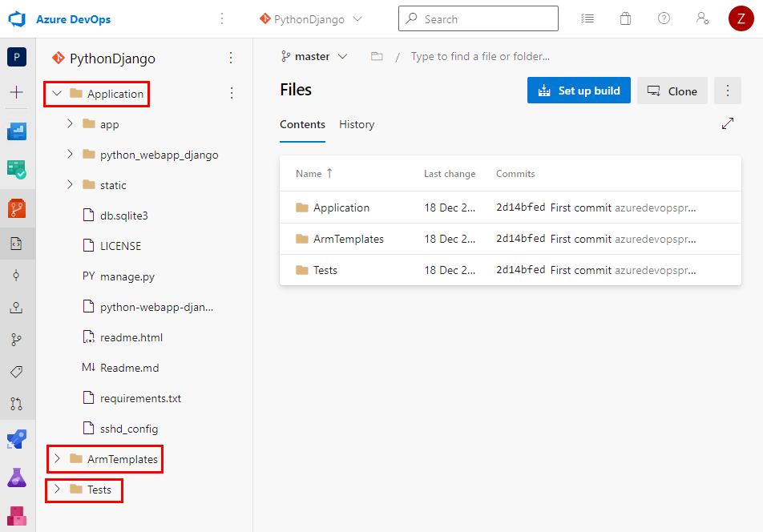Image resolution: width=763 pixels, height=532 pixels.
Task: Open the 2d14bfed commit in Tests row
Action: tap(520, 269)
